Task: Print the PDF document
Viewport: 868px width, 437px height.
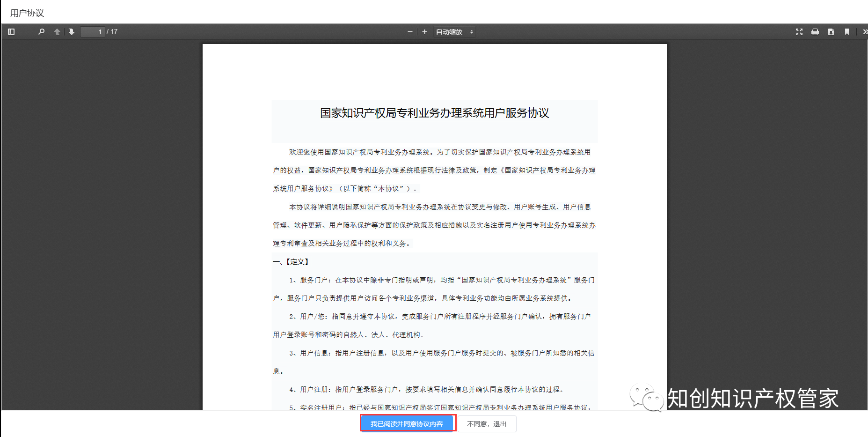Action: (815, 32)
